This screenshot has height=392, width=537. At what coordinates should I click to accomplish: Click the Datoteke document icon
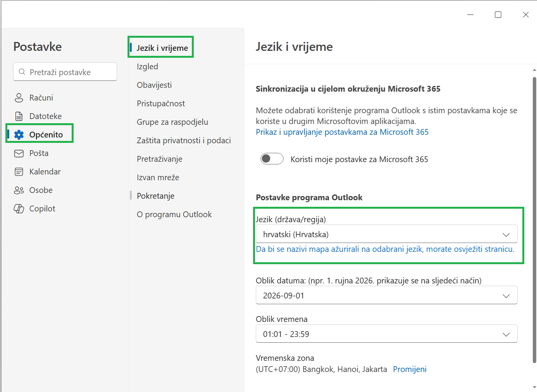(19, 116)
